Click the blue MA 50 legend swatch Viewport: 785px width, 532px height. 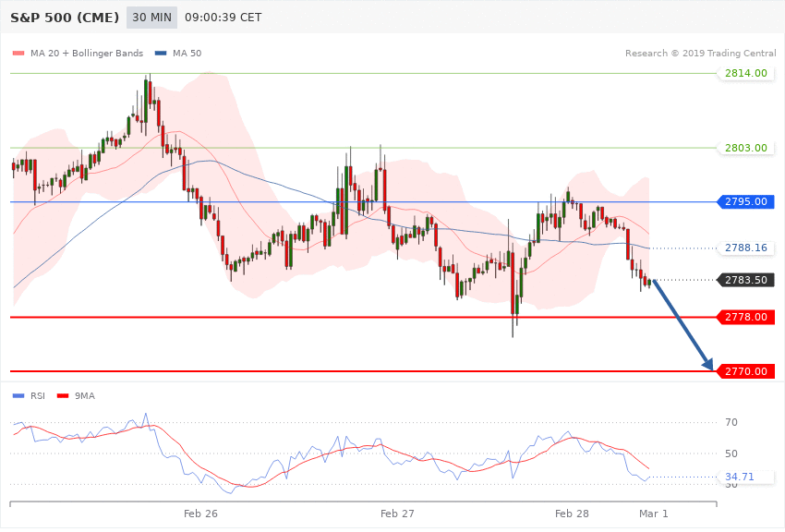tap(161, 53)
